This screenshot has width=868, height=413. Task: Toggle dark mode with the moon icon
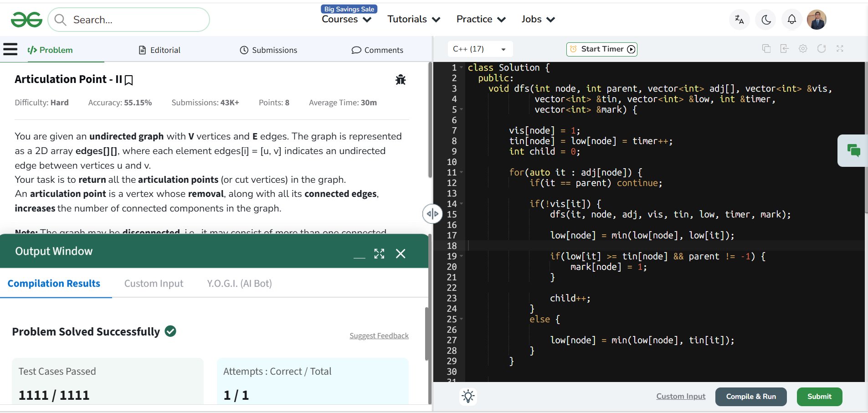[x=766, y=20]
